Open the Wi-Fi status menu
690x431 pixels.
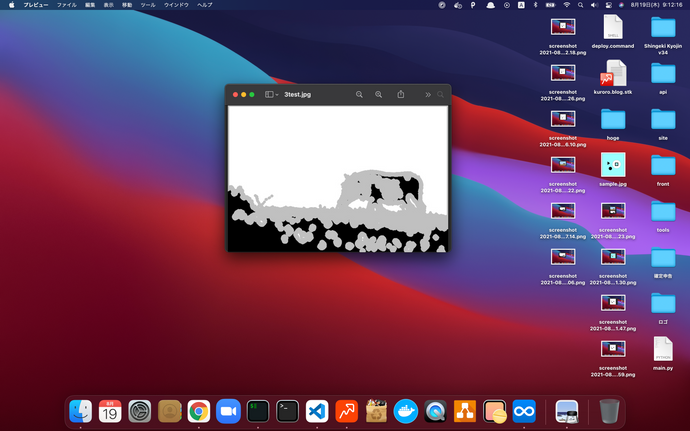coord(567,5)
